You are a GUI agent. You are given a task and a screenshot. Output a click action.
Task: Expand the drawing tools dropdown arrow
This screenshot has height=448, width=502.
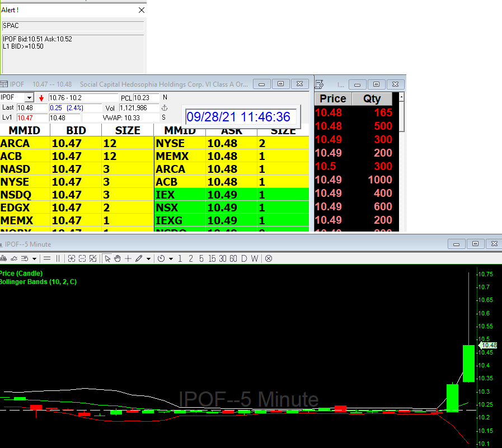[148, 259]
